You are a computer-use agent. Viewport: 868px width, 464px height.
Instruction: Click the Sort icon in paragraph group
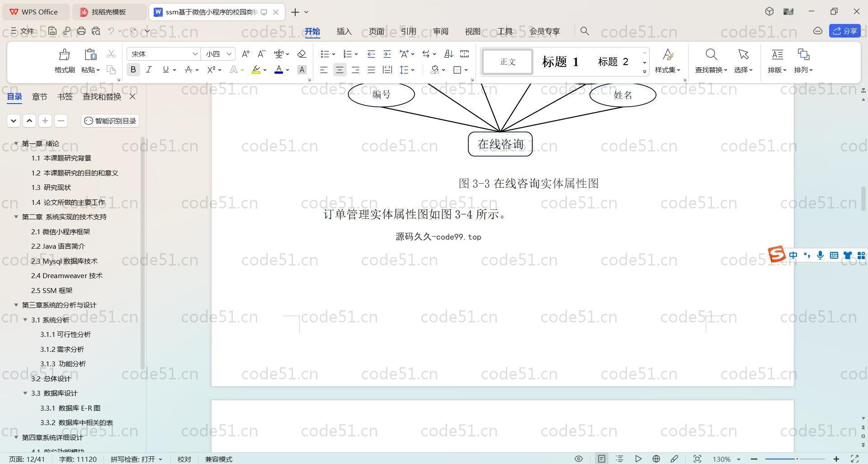(448, 54)
